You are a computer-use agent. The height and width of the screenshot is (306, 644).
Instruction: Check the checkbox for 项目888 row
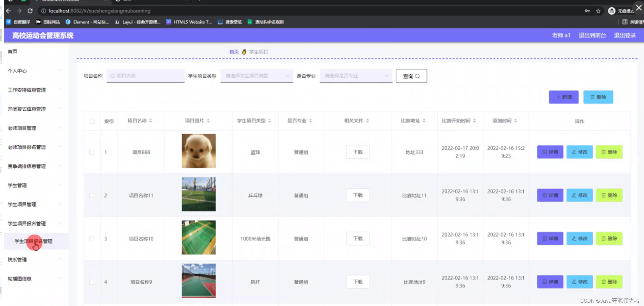tap(92, 152)
